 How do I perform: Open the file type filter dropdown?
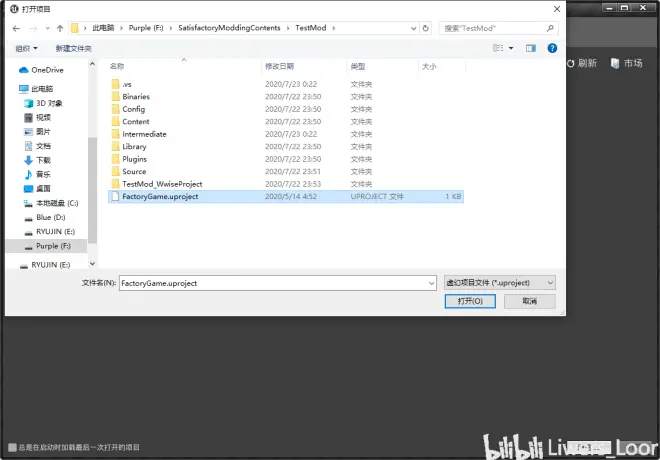pyautogui.click(x=500, y=283)
